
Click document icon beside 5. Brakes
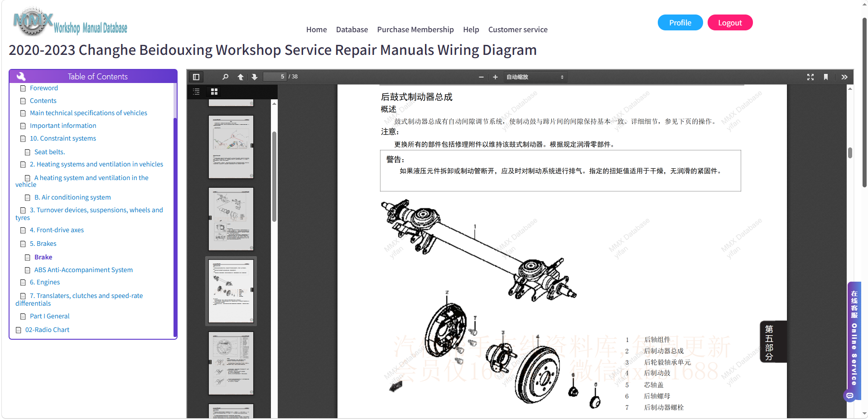pyautogui.click(x=23, y=244)
